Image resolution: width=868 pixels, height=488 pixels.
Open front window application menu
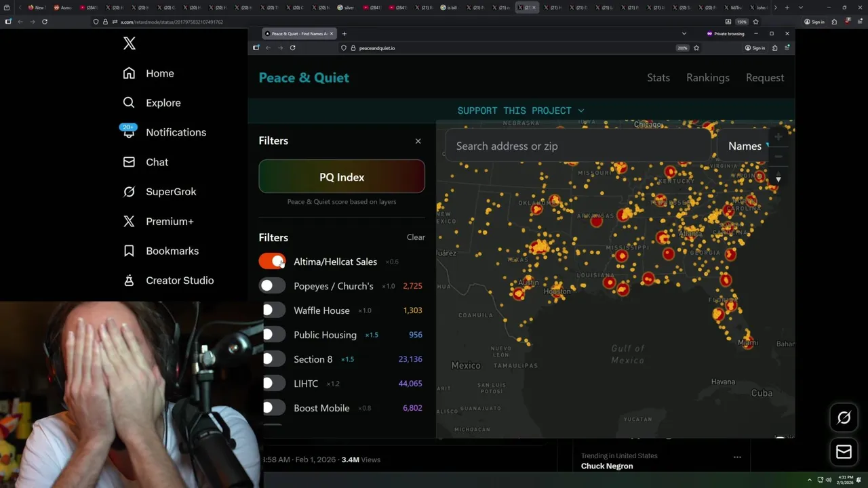pos(787,47)
